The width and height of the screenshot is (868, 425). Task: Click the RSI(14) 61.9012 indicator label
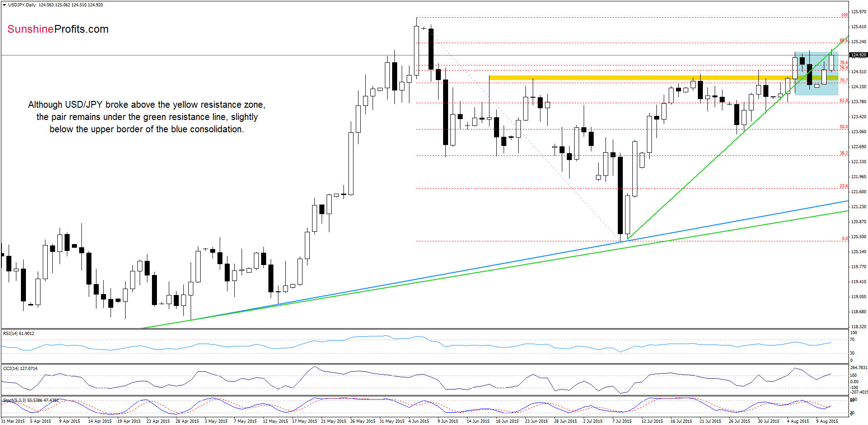click(19, 334)
